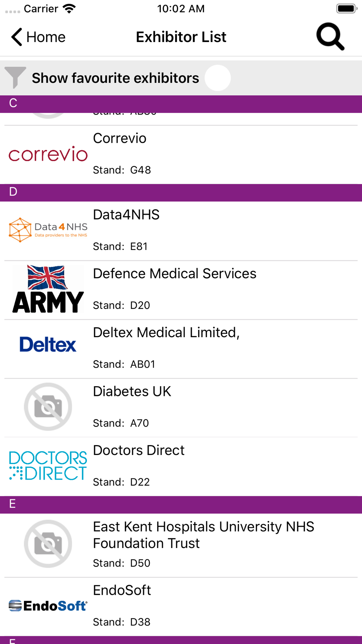Tap Diabetes UK no-photo placeholder icon
362x644 pixels.
click(48, 407)
